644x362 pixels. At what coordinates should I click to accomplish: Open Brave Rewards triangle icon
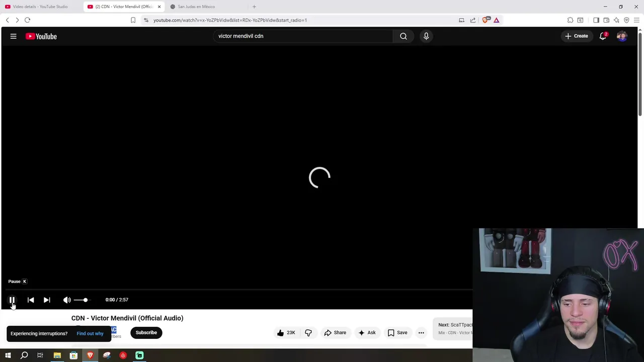click(x=496, y=20)
